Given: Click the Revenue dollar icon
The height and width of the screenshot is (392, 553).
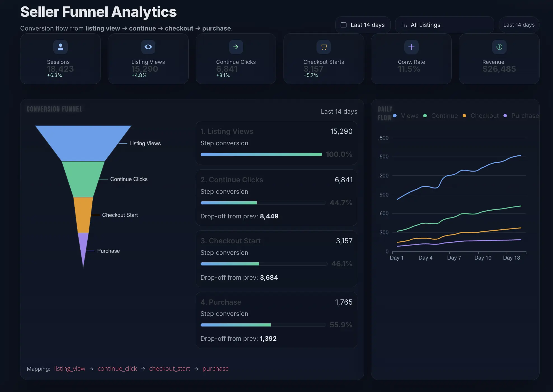Looking at the screenshot, I should coord(499,47).
